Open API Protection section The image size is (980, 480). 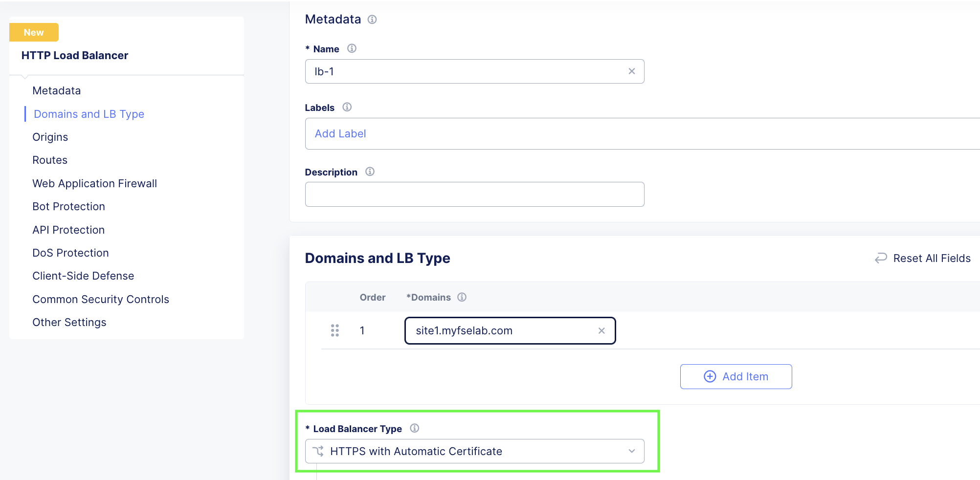[x=68, y=230]
